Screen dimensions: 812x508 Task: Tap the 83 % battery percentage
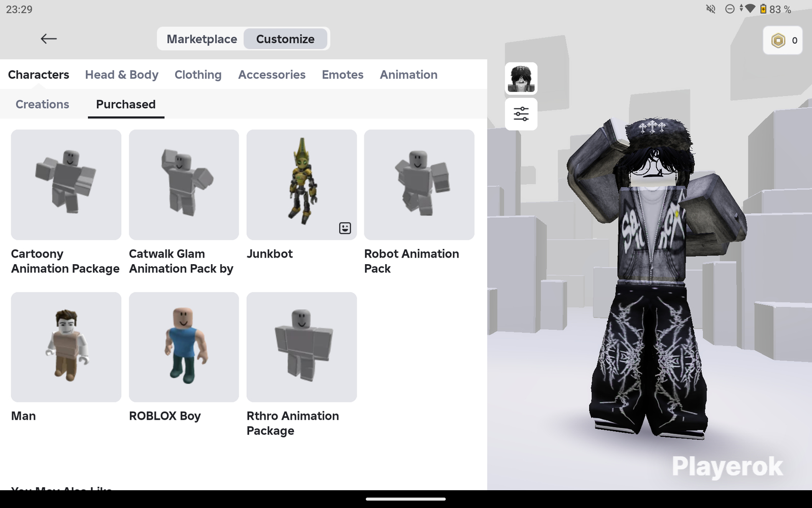pos(780,9)
